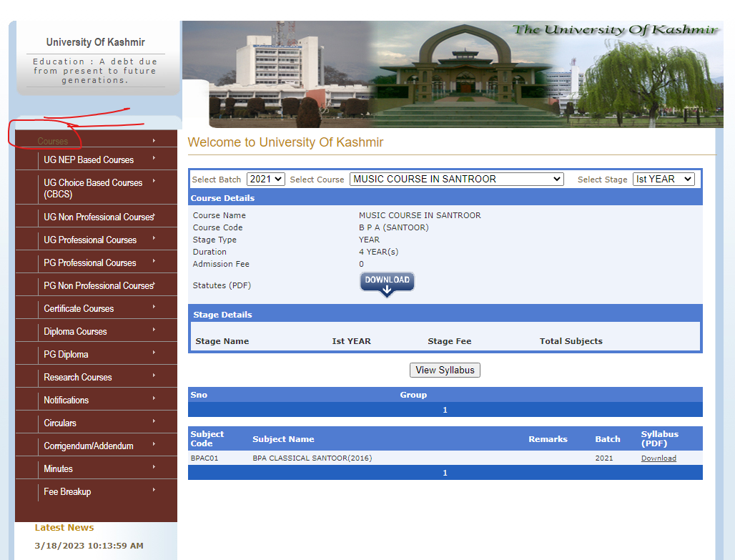Screen dimensions: 735x560
Task: Select page 1 below the subject table
Action: [x=445, y=473]
